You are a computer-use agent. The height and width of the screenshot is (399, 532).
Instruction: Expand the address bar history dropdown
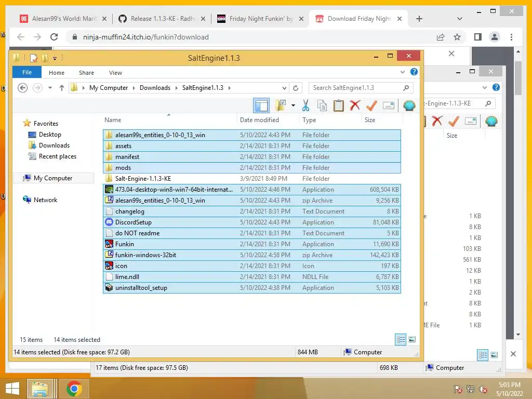[284, 88]
